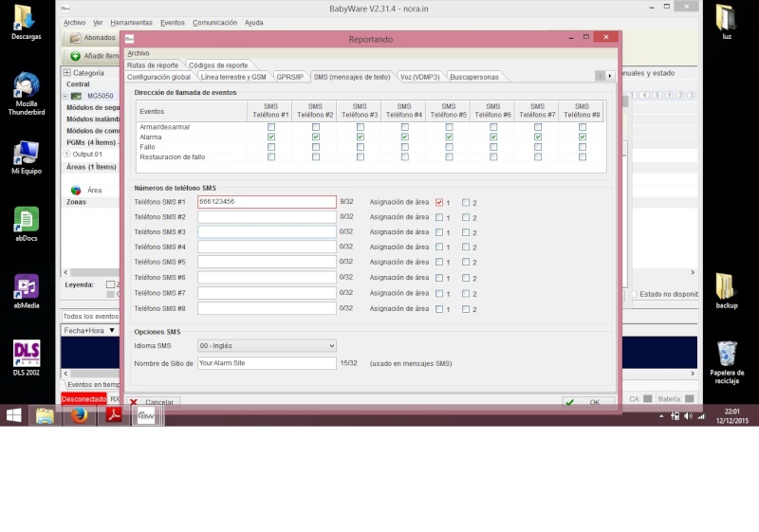Click the Desconectado status button

point(83,399)
